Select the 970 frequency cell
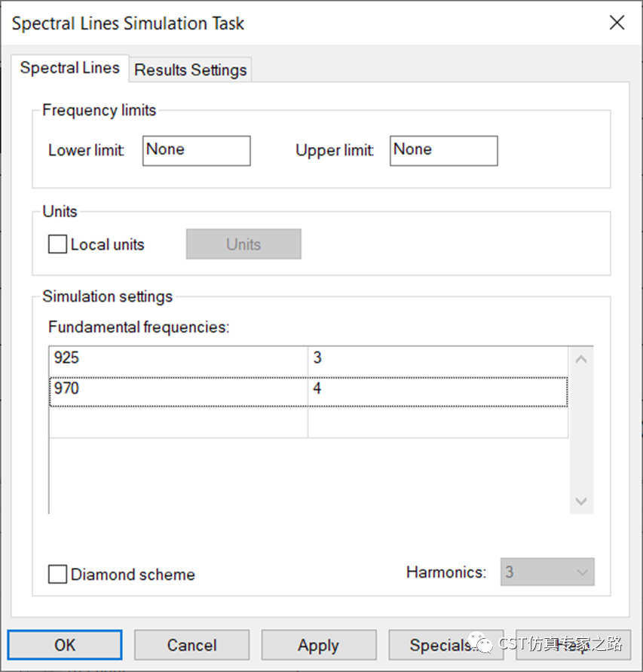Viewport: 643px width, 672px height. coord(178,390)
